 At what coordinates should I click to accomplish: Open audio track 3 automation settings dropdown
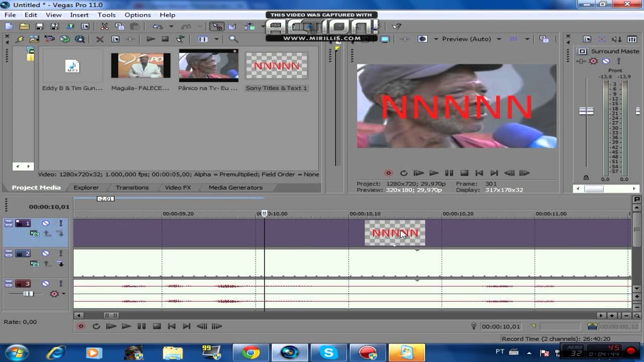tap(63, 294)
